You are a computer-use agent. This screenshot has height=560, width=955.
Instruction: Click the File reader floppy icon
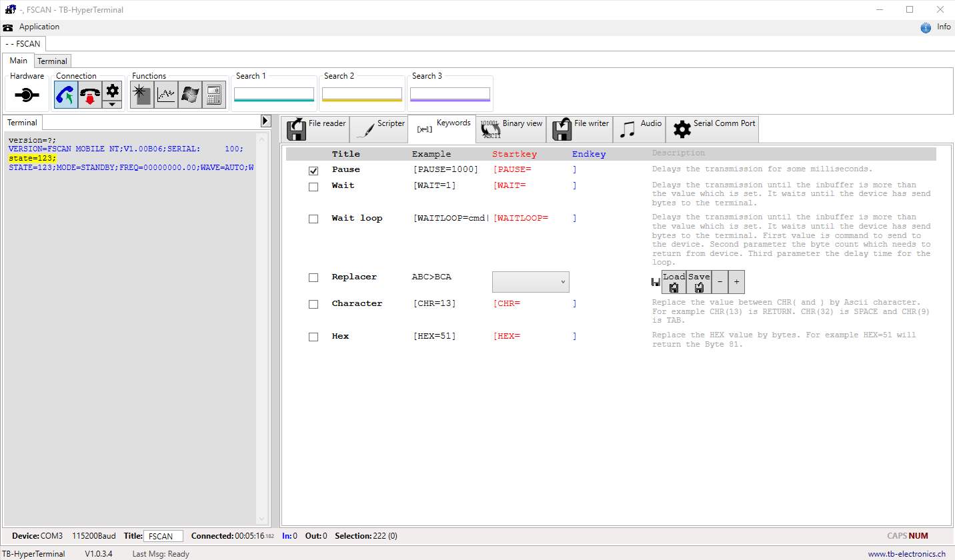click(296, 129)
